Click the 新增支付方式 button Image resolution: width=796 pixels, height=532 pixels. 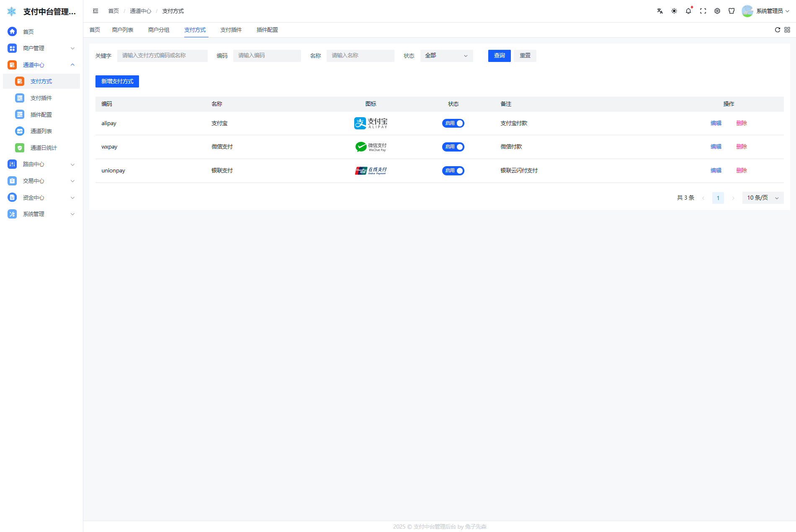117,82
